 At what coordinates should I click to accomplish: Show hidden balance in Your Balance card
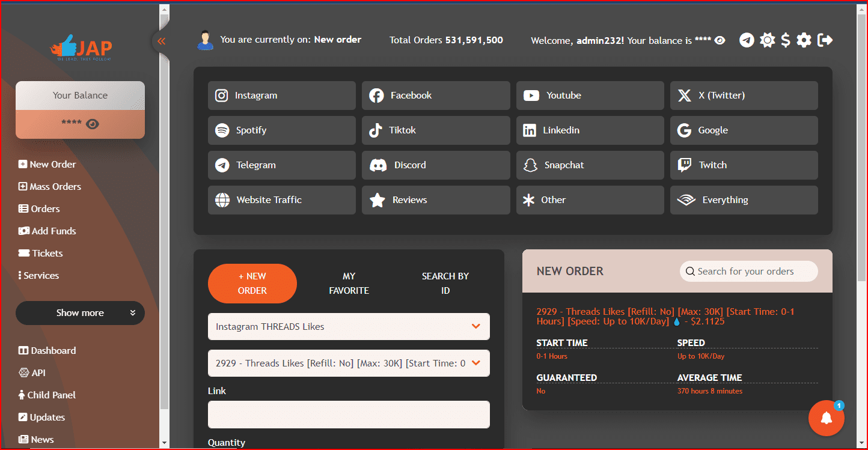point(91,123)
